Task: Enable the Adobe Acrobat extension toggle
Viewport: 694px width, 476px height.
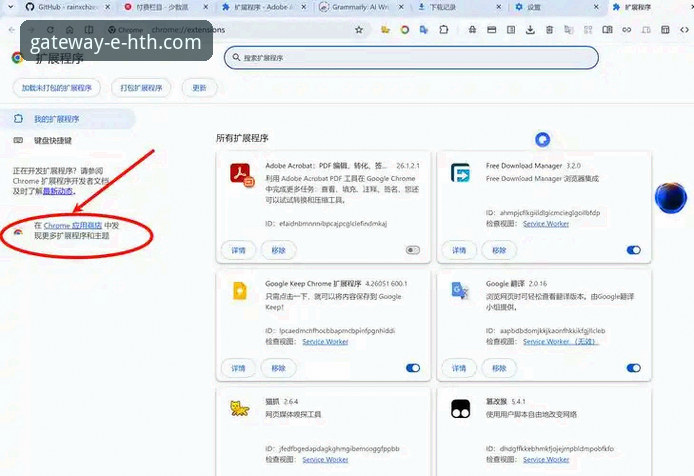Action: pyautogui.click(x=413, y=250)
